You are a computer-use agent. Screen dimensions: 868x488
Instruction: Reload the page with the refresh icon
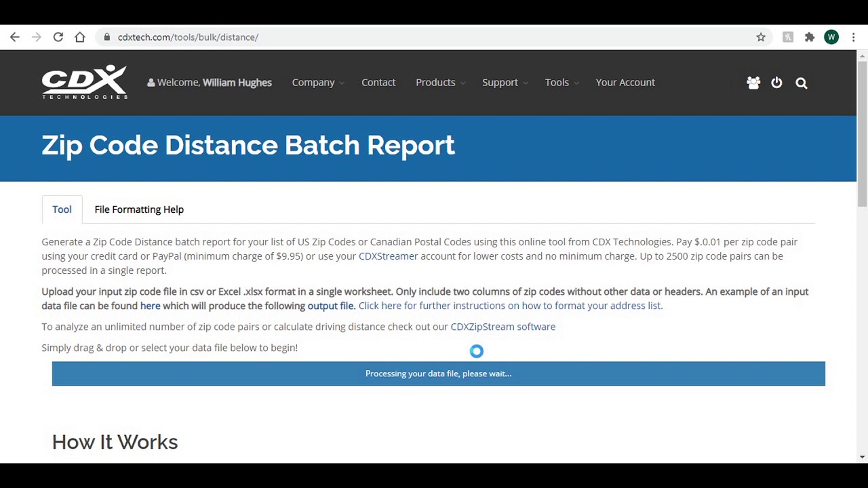pyautogui.click(x=58, y=37)
